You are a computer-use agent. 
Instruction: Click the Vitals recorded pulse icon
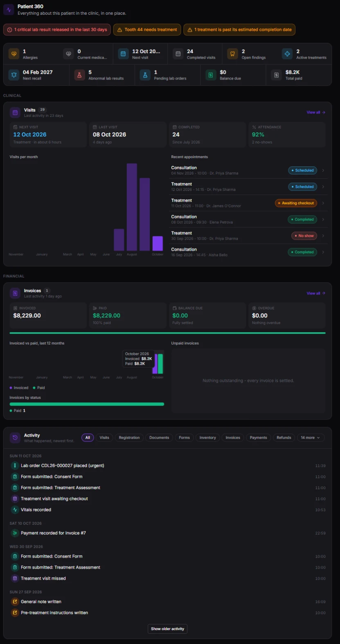[x=15, y=510]
